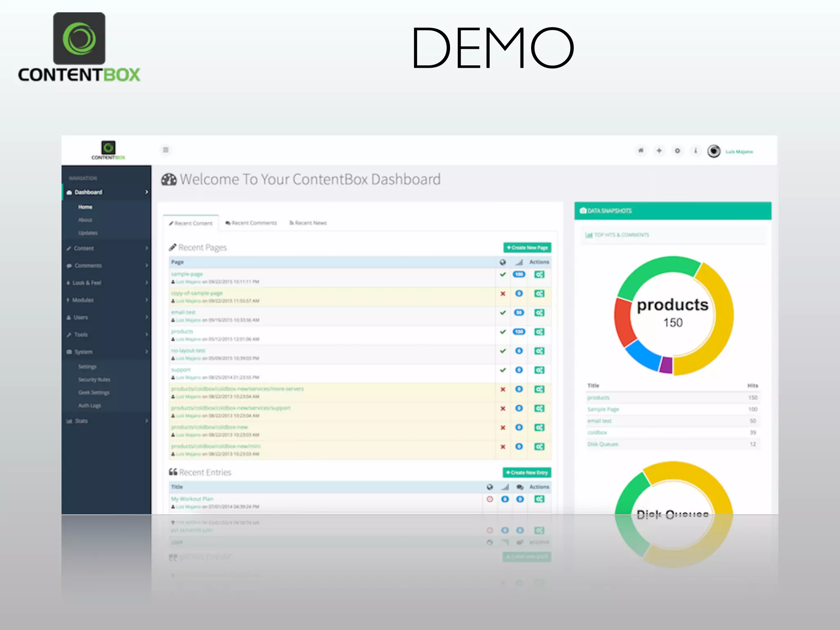Open actions icon for support row
The height and width of the screenshot is (630, 840).
[539, 370]
